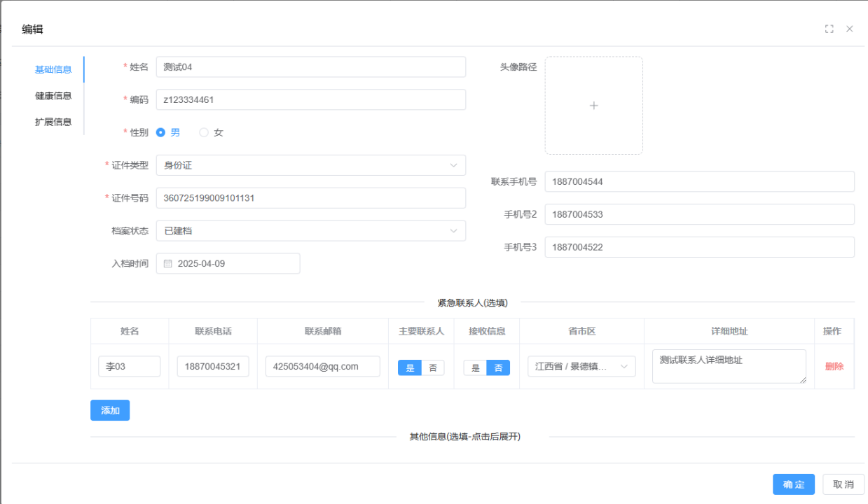Expand the 其他信息 collapsed section

click(465, 437)
